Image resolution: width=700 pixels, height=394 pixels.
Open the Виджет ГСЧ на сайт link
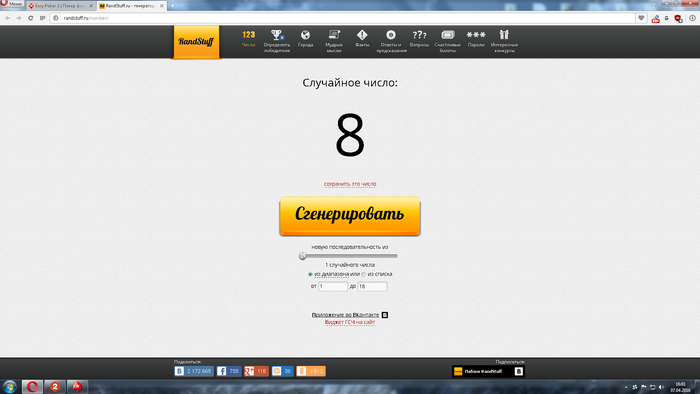point(350,322)
